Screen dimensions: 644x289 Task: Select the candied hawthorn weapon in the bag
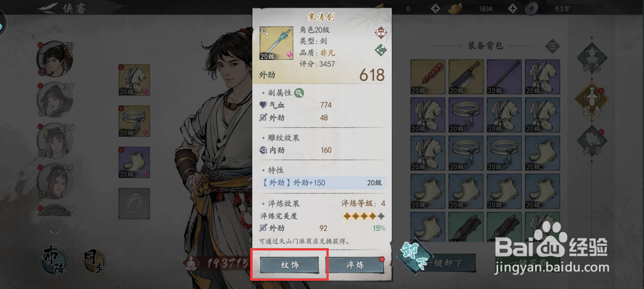click(428, 77)
